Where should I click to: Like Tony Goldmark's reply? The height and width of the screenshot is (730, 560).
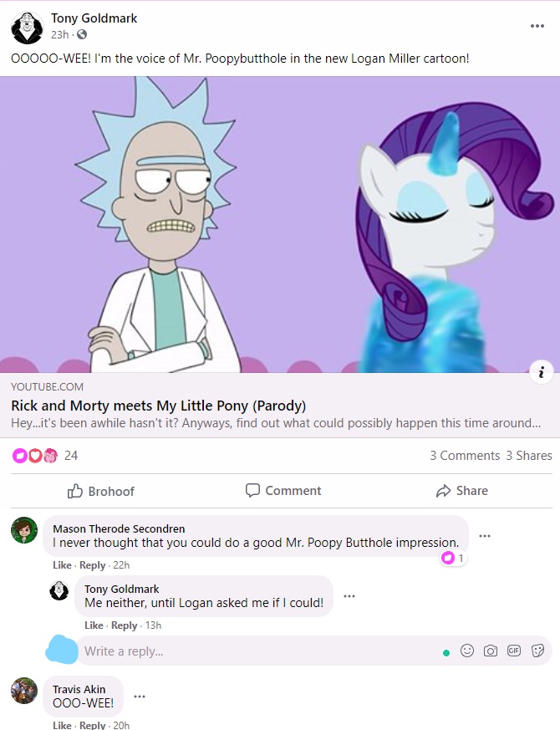(94, 625)
